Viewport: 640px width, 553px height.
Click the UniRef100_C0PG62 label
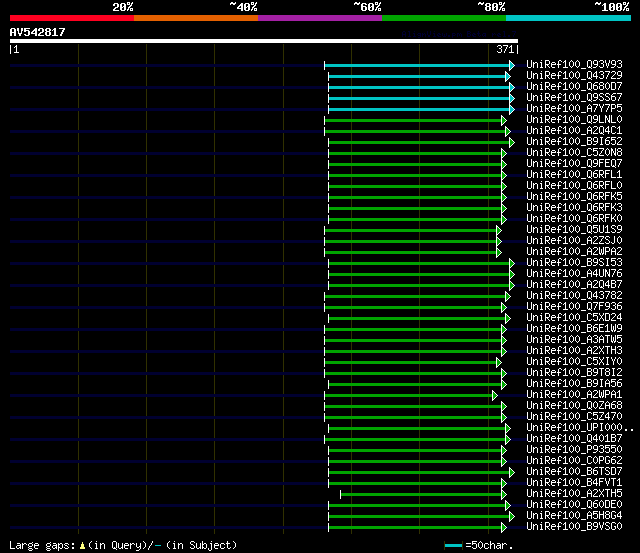pyautogui.click(x=574, y=461)
